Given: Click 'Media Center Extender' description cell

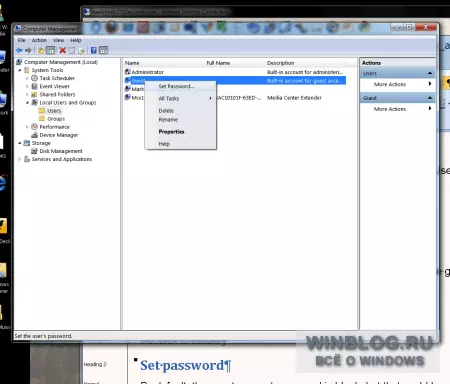Looking at the screenshot, I should point(294,98).
